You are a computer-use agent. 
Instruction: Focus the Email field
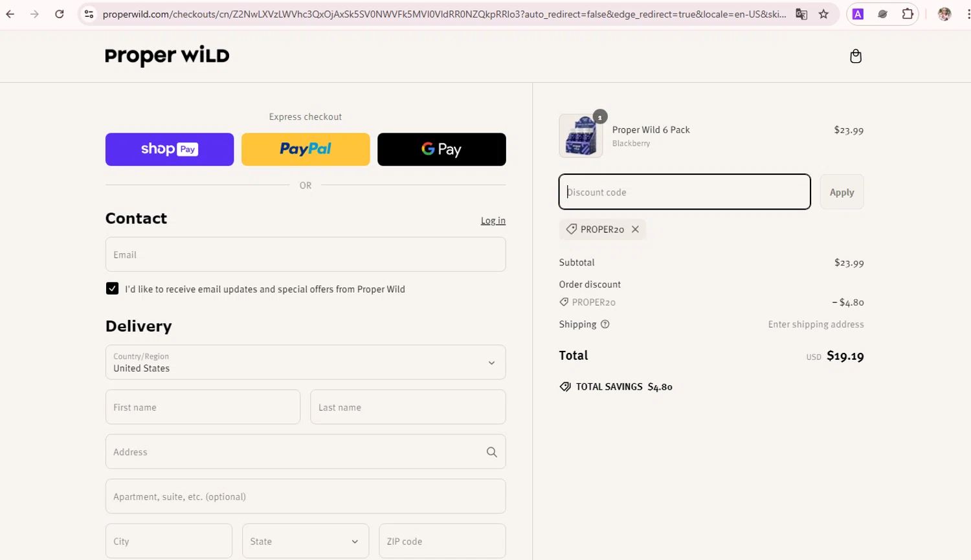[306, 254]
